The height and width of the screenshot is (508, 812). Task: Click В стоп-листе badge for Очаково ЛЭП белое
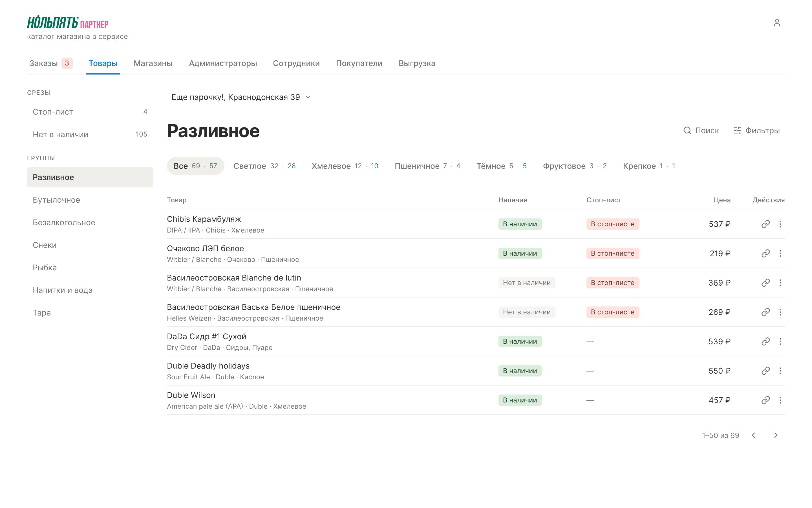point(613,253)
